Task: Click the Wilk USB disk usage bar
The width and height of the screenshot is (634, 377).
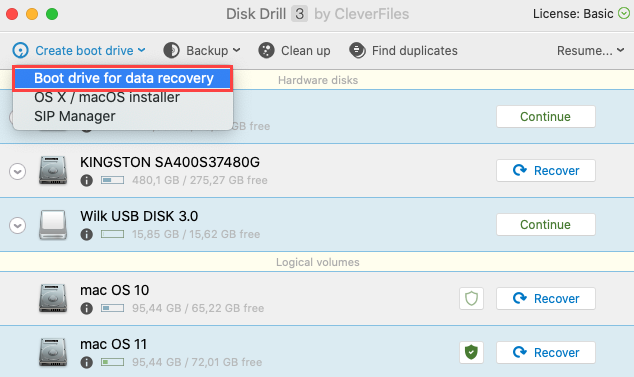Action: coord(112,234)
